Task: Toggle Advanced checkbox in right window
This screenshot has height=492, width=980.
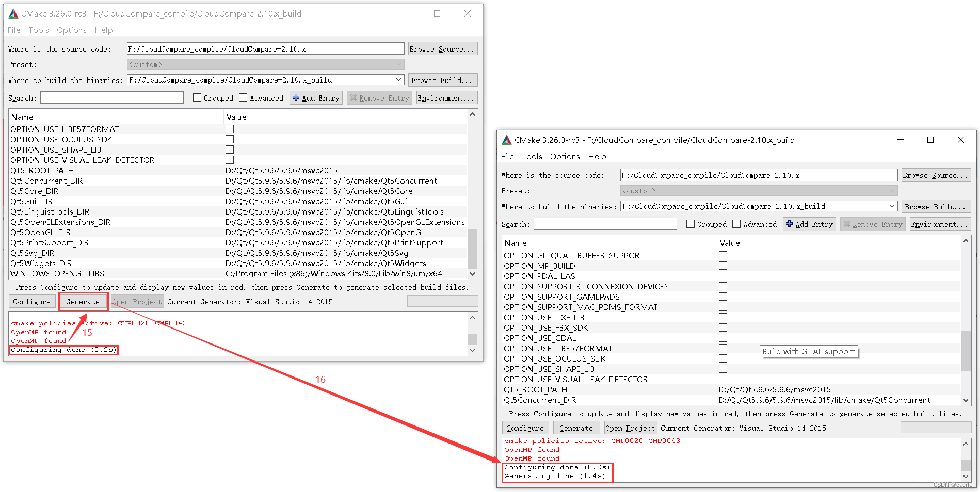Action: [x=736, y=224]
